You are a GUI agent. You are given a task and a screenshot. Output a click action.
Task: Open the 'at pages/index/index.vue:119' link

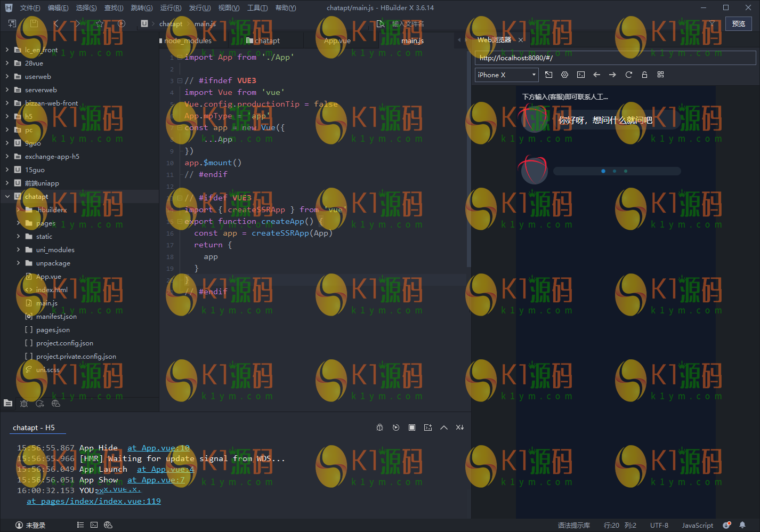(94, 501)
